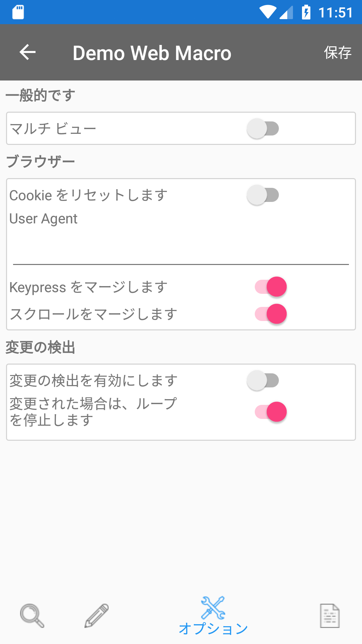Enable the マルチ ビュー switch
The height and width of the screenshot is (644, 362).
(x=263, y=128)
